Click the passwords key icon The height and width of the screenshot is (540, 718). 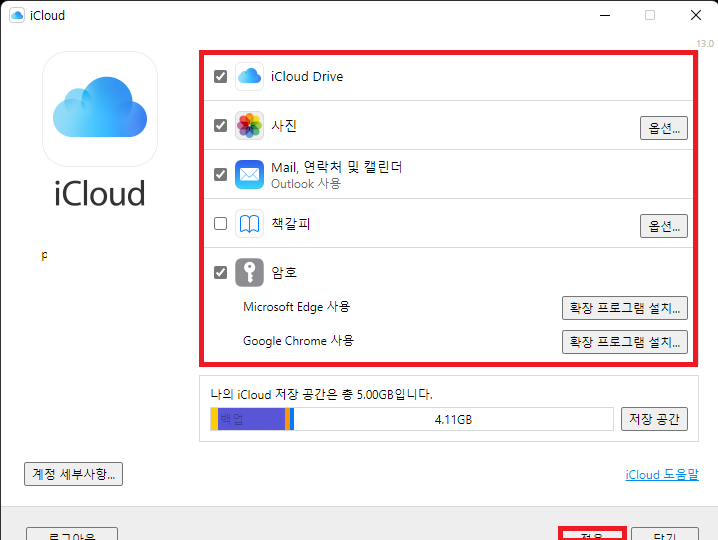coord(249,273)
